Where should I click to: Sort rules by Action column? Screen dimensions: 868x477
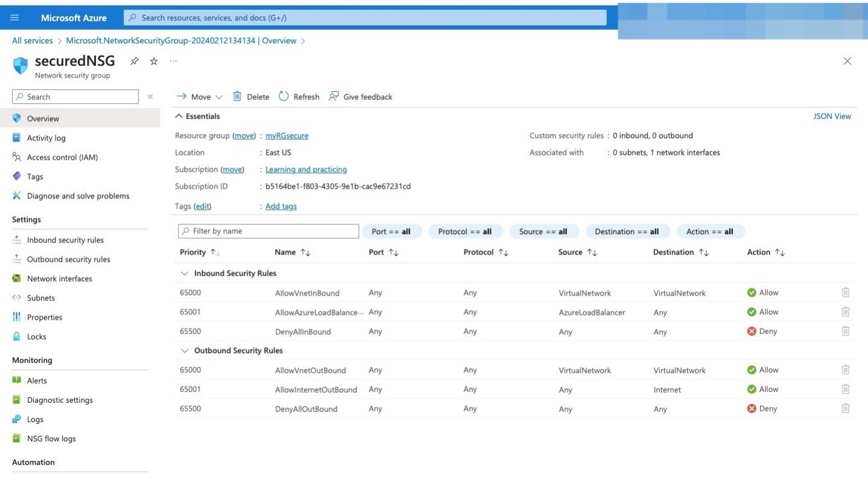pos(780,252)
